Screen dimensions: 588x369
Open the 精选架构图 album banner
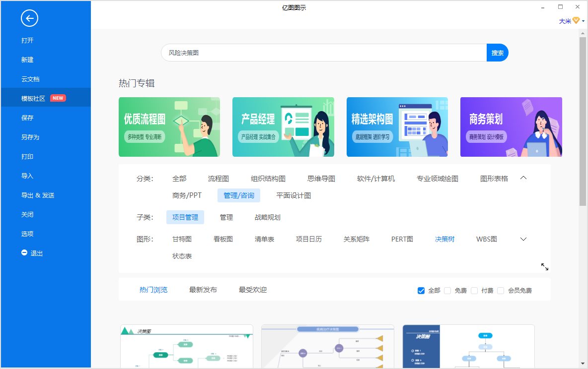[397, 127]
